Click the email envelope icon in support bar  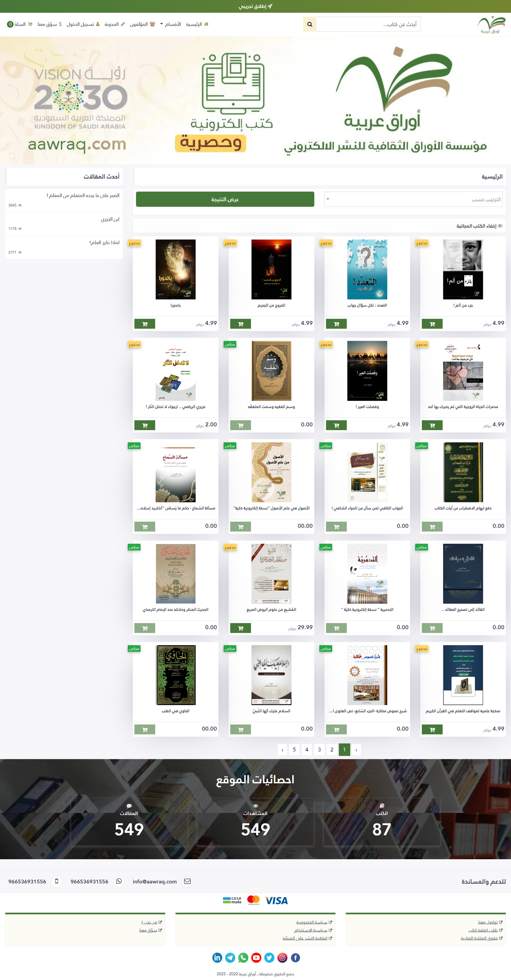(x=187, y=881)
